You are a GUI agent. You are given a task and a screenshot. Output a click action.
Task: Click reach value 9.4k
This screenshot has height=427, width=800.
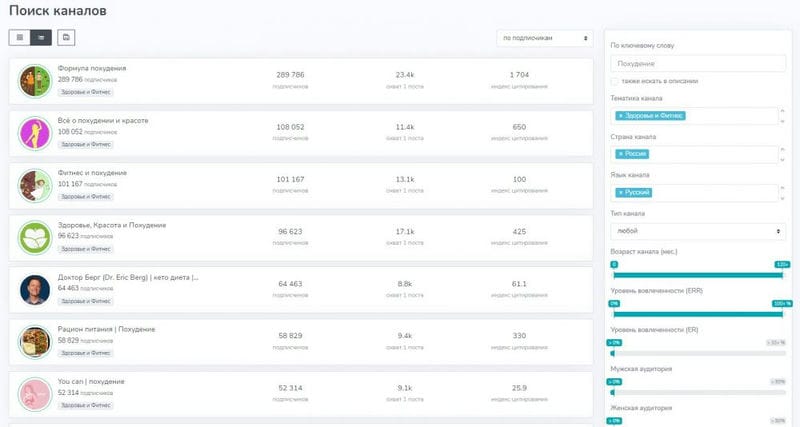pos(405,336)
